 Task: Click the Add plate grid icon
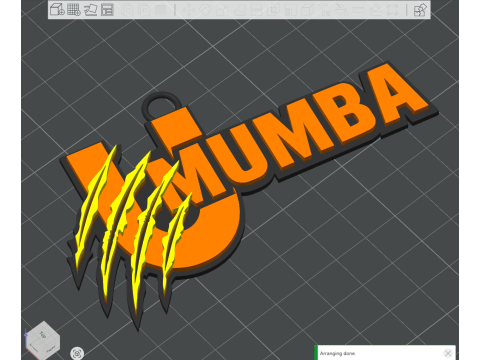74,10
